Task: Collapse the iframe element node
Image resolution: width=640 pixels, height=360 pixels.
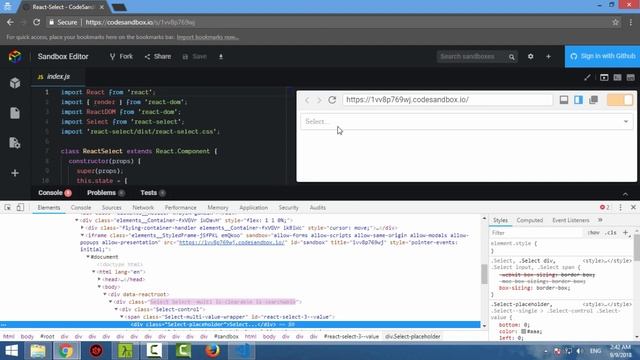Action: 82,236
